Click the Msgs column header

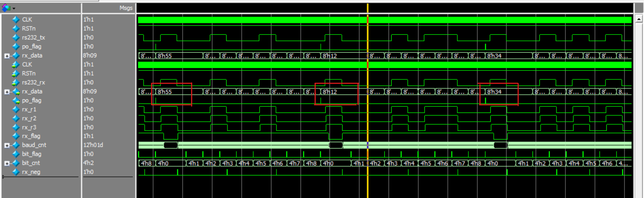pyautogui.click(x=126, y=8)
